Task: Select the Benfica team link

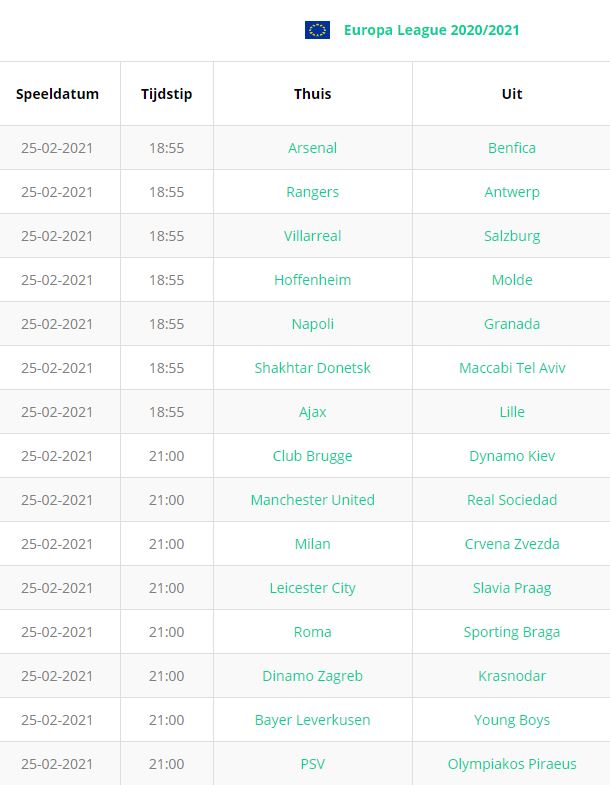Action: pos(512,148)
